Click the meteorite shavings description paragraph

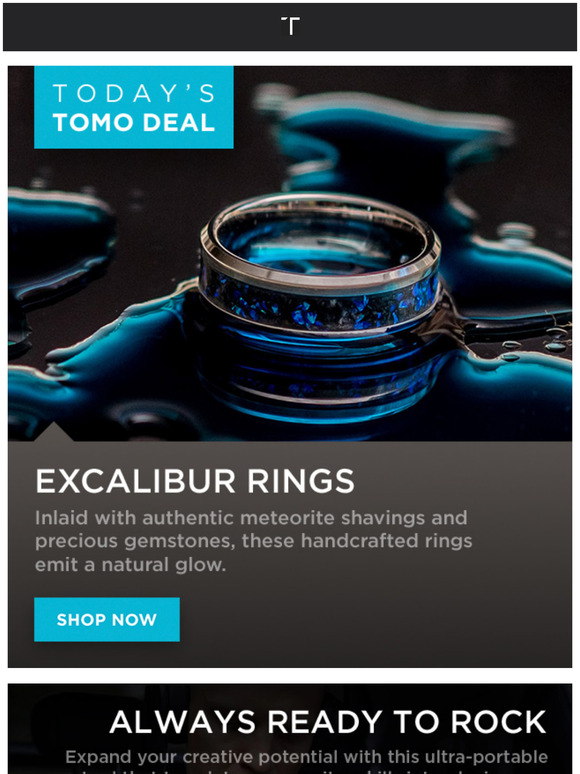[x=254, y=541]
